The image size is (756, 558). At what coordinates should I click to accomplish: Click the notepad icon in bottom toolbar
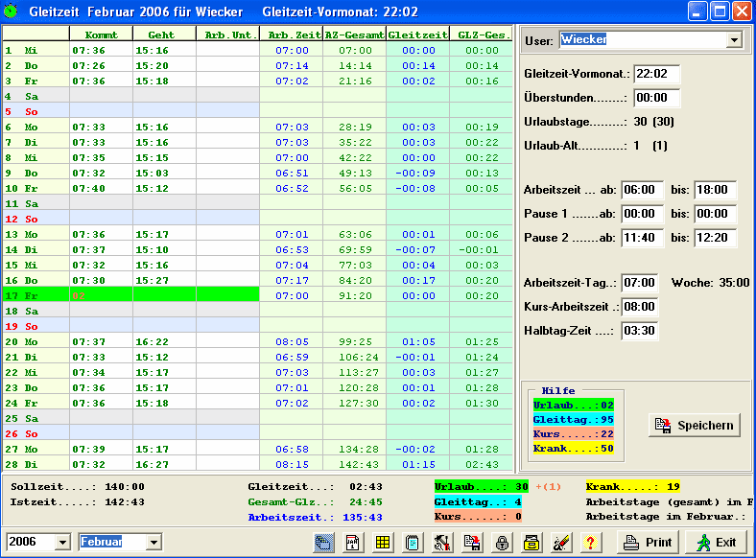coord(413,543)
